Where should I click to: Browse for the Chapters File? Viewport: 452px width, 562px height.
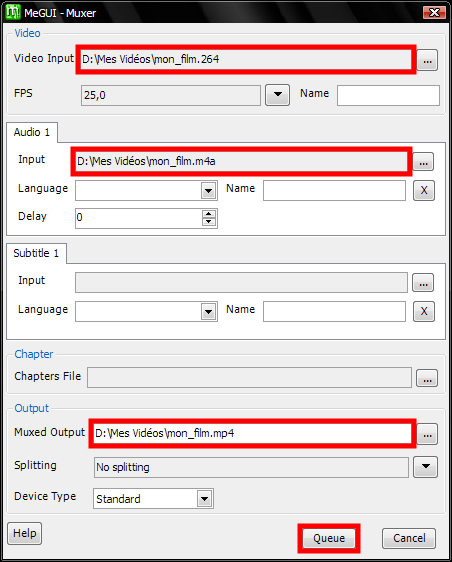click(427, 378)
